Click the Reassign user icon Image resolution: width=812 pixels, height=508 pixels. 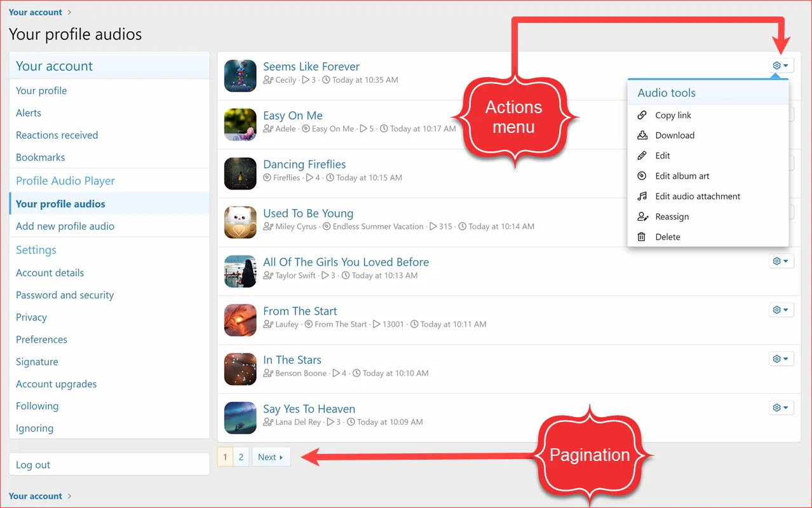642,217
